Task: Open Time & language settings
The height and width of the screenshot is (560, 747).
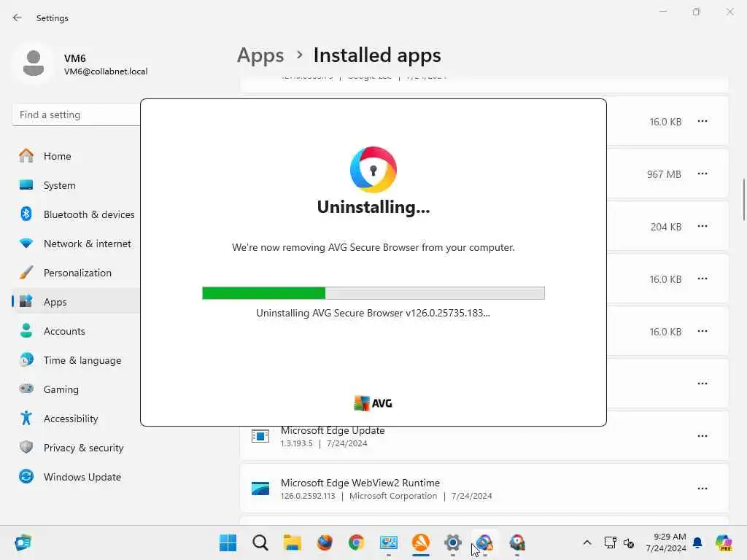Action: click(x=76, y=360)
